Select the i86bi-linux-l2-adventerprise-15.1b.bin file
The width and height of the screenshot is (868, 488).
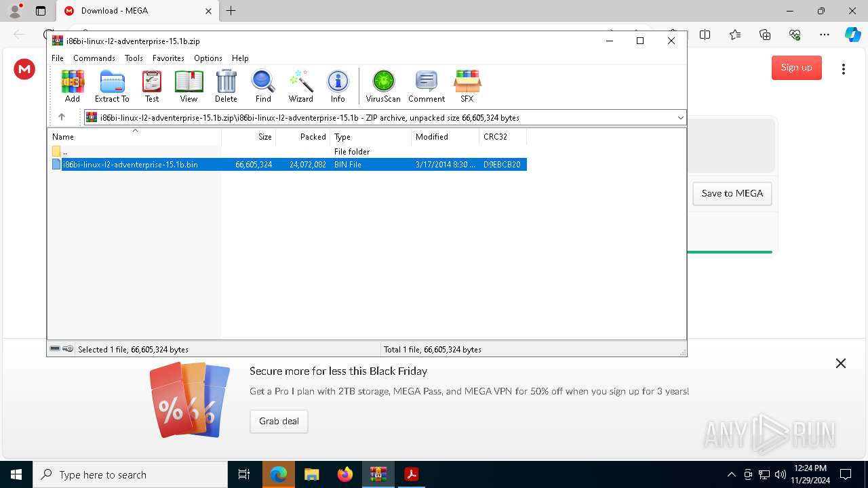tap(130, 165)
